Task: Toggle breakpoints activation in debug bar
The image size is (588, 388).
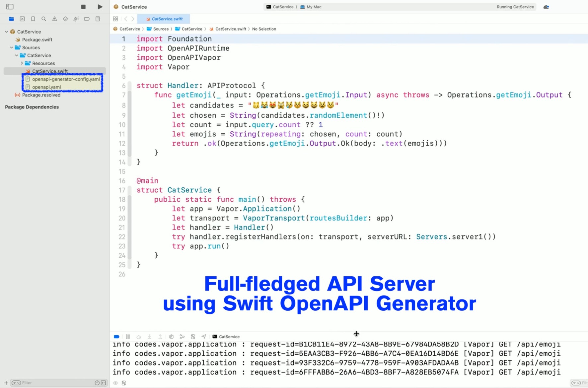Action: coord(116,337)
